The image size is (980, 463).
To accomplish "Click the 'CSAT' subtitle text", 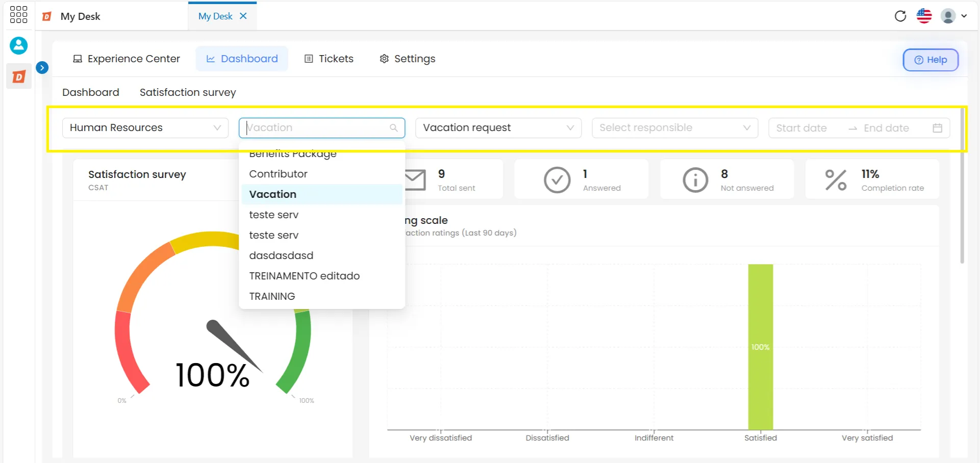I will click(x=98, y=188).
